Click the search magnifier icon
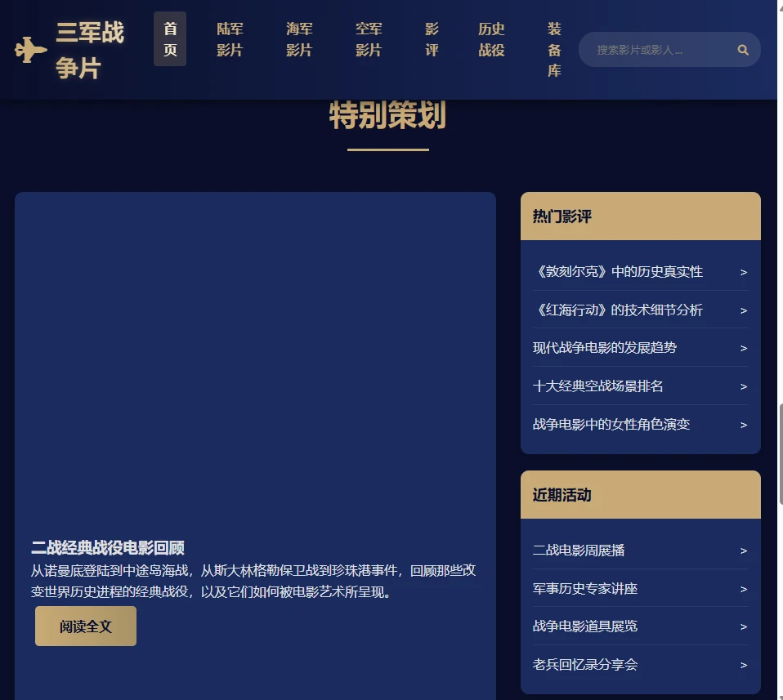Viewport: 783px width, 700px height. click(x=743, y=50)
